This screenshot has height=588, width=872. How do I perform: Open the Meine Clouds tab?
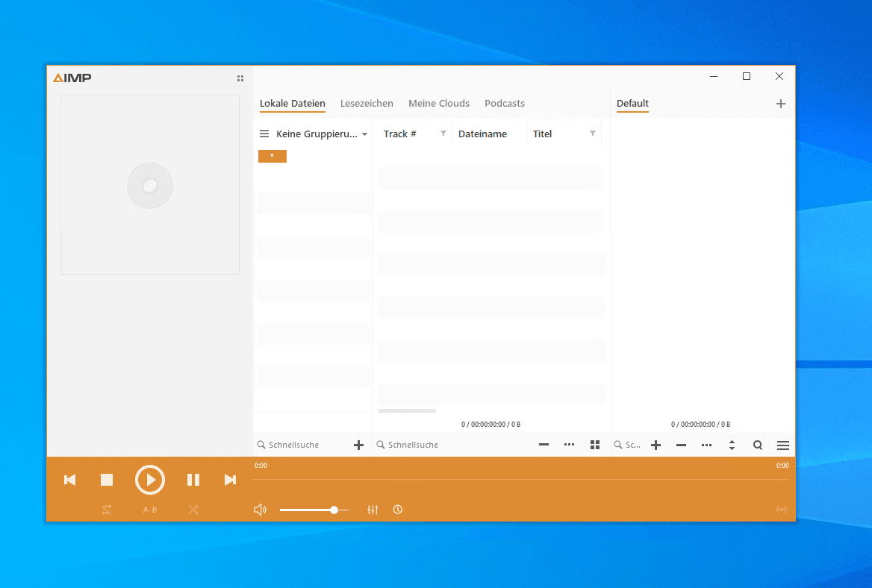[x=439, y=104]
